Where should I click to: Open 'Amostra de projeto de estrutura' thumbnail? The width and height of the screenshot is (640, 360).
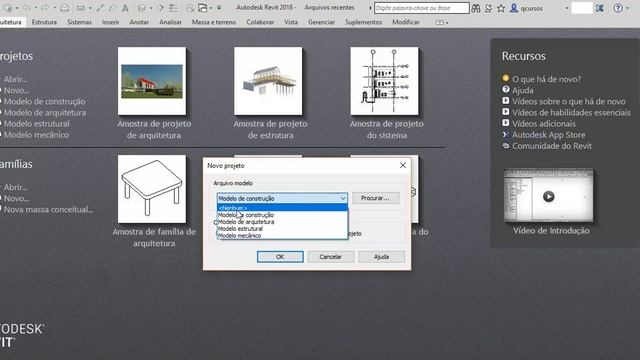point(268,81)
